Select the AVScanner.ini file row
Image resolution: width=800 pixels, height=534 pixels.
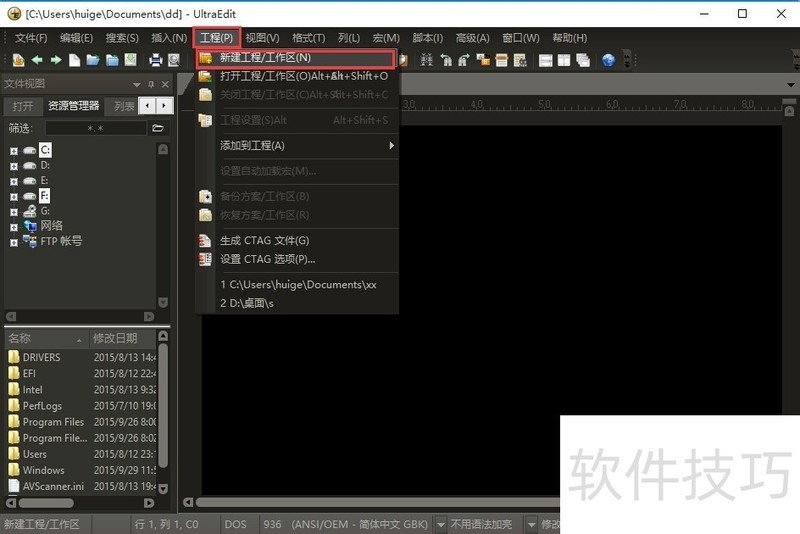(81, 487)
